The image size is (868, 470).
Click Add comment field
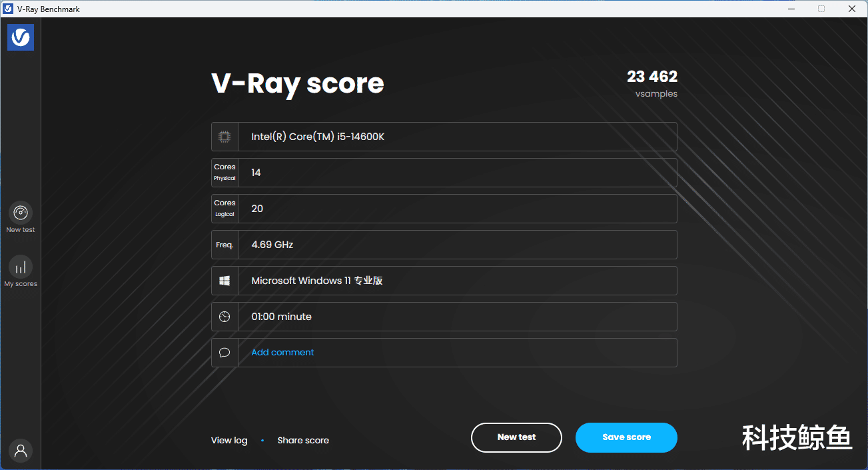pos(444,353)
